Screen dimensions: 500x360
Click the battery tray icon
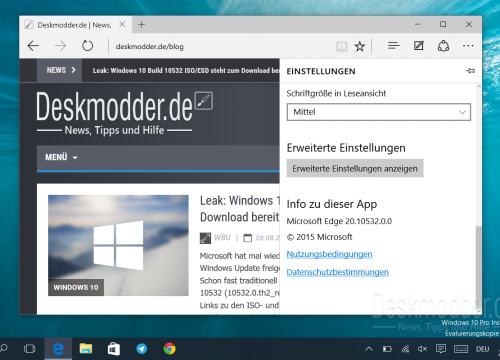(387, 349)
